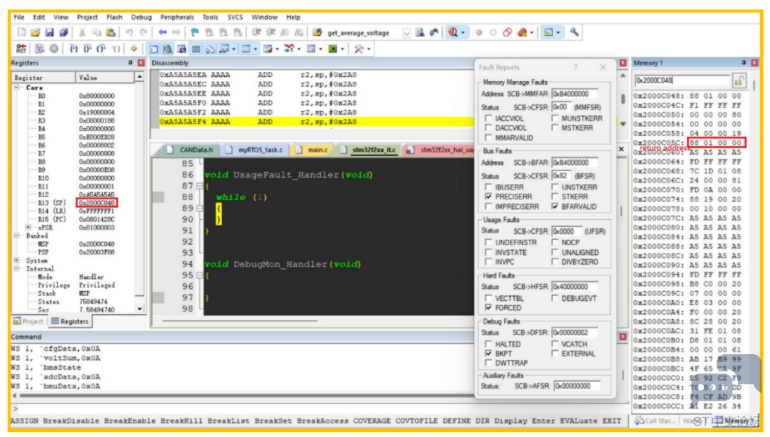Close the Fault Reports dialog
This screenshot has width=770, height=437.
pyautogui.click(x=603, y=67)
